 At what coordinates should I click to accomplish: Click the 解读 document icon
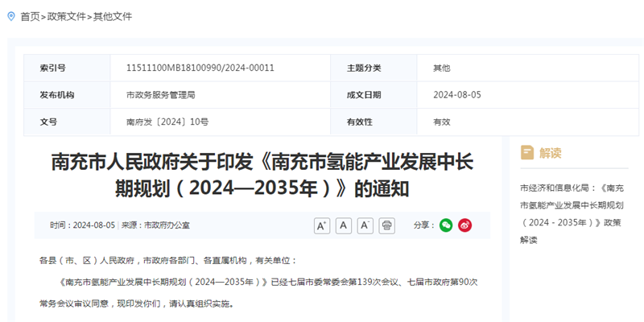(527, 152)
